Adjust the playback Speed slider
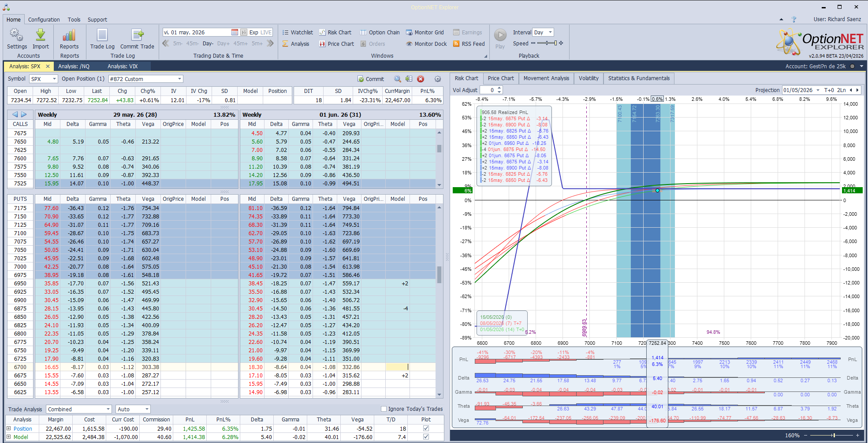This screenshot has width=868, height=443. click(547, 43)
